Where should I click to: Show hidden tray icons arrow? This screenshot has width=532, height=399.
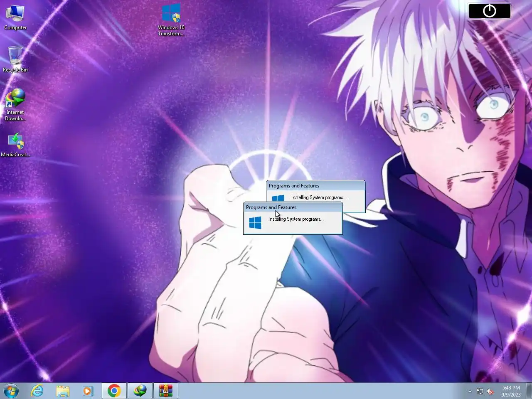point(470,391)
